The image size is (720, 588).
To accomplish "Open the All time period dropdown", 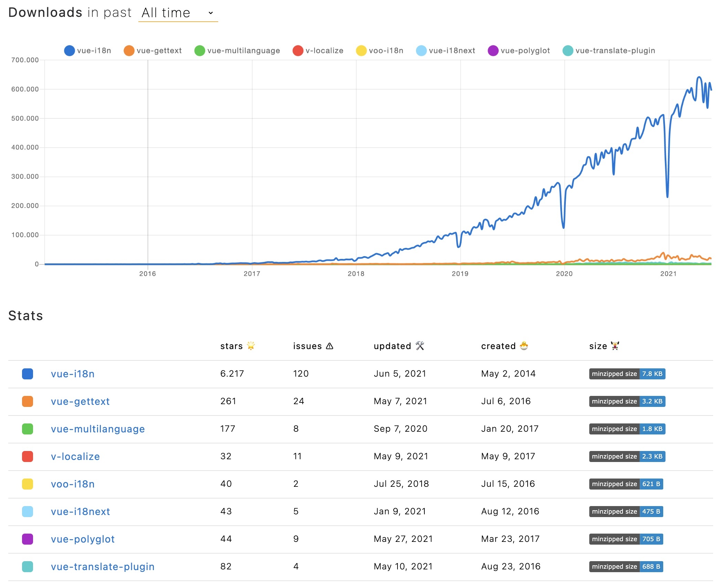I will point(178,13).
